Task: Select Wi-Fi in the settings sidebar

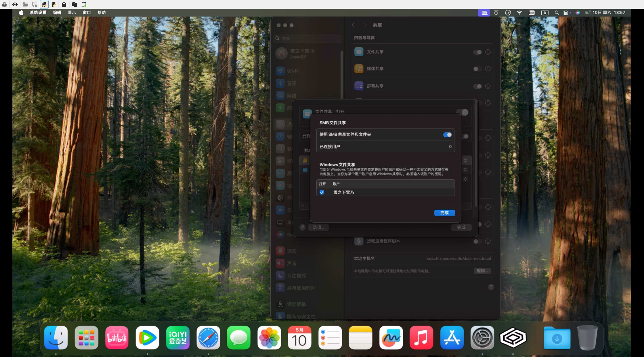Action: tap(308, 71)
